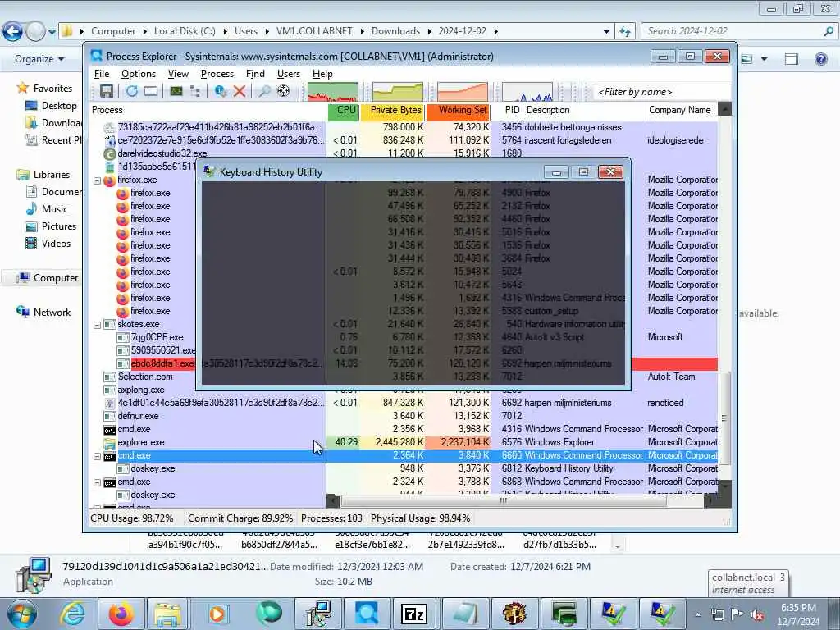Sort by the Working Set column header
This screenshot has height=630, width=840.
pos(458,111)
